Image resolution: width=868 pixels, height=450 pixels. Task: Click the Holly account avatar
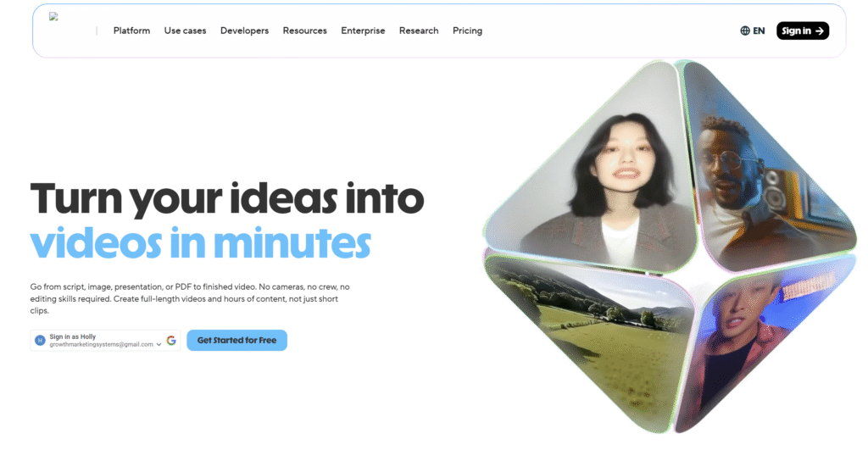click(x=40, y=341)
